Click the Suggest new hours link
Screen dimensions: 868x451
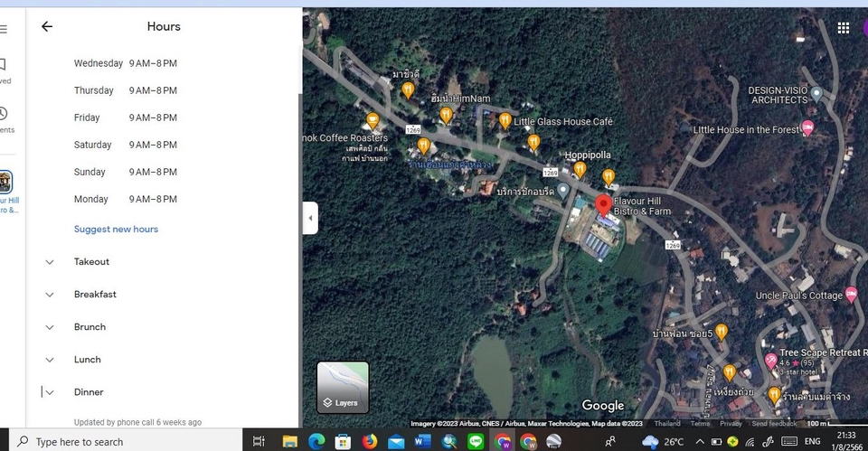[117, 229]
